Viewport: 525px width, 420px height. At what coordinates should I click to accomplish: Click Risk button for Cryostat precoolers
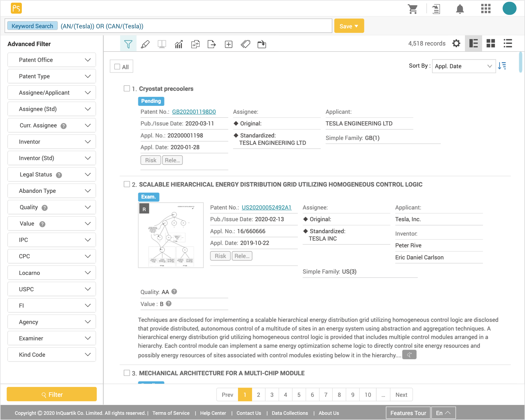click(151, 160)
